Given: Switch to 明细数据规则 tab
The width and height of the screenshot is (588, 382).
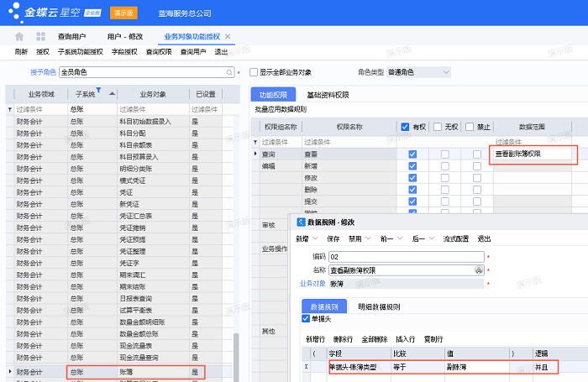Looking at the screenshot, I should [x=378, y=307].
